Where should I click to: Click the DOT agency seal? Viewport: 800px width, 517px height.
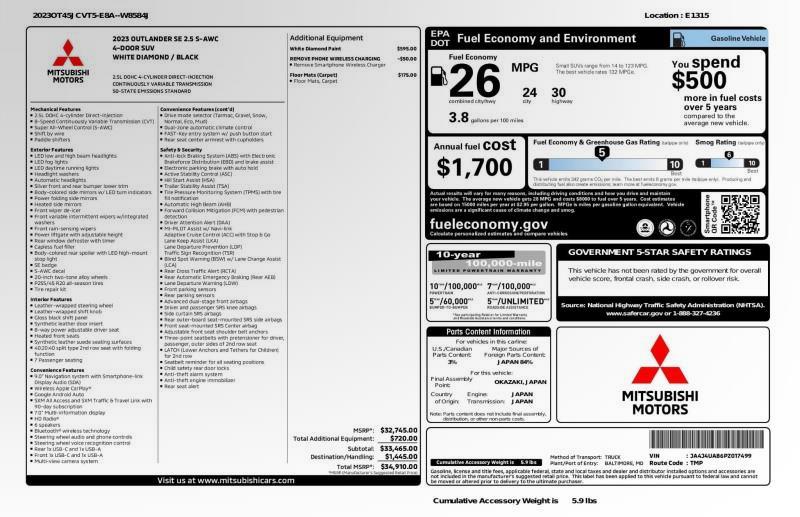666,228
